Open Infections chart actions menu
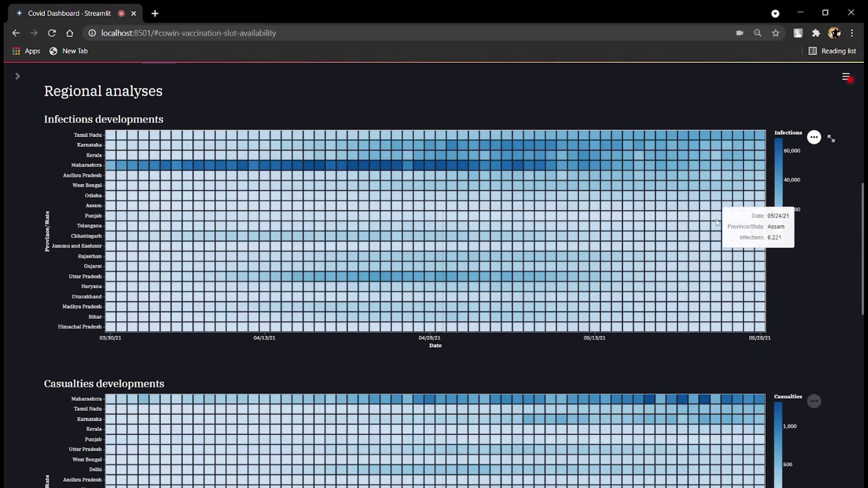The width and height of the screenshot is (868, 488). [x=814, y=137]
